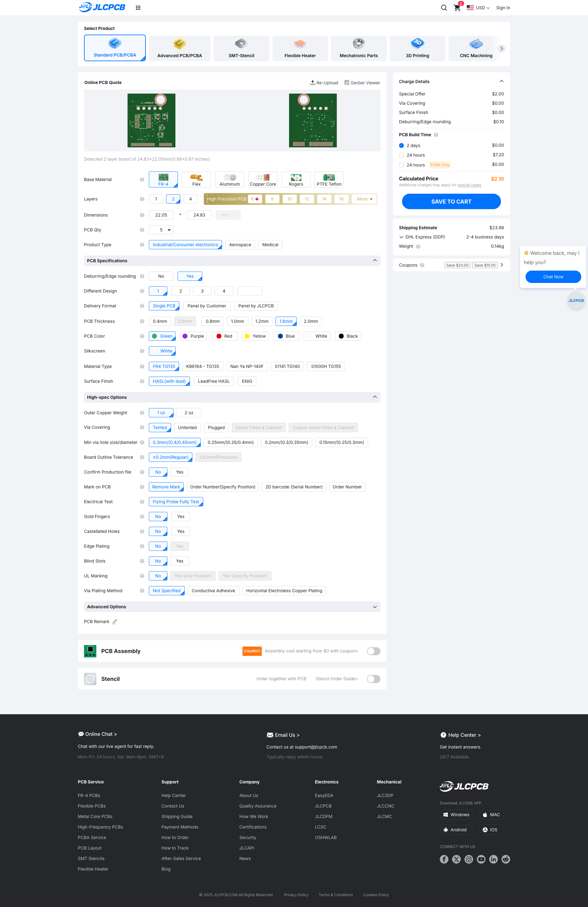Click the Sign In link

pyautogui.click(x=503, y=8)
